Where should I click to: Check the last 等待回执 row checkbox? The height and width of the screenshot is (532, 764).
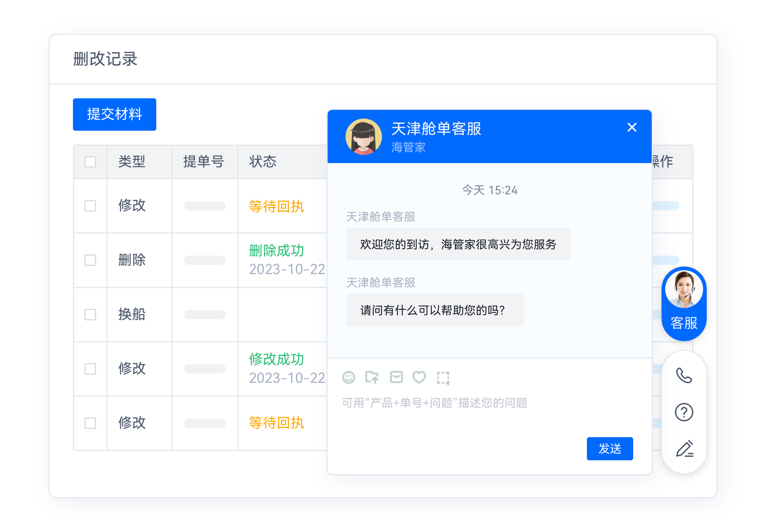(90, 423)
